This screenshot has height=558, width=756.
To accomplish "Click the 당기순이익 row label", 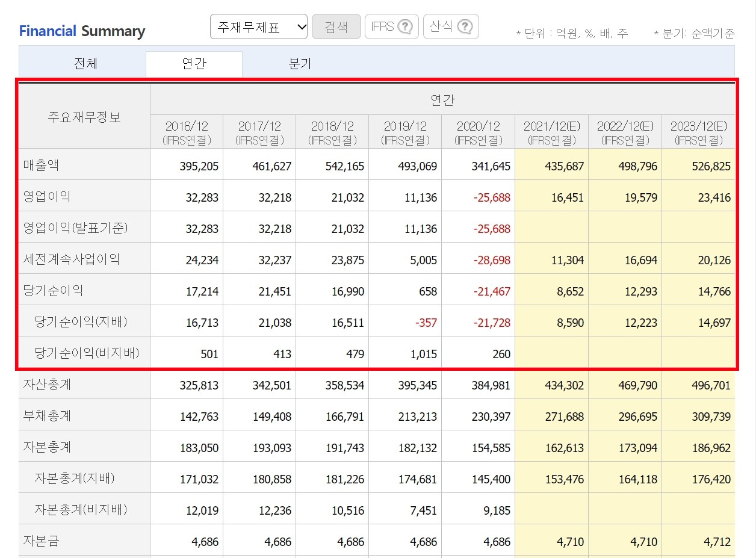I will coord(53,291).
